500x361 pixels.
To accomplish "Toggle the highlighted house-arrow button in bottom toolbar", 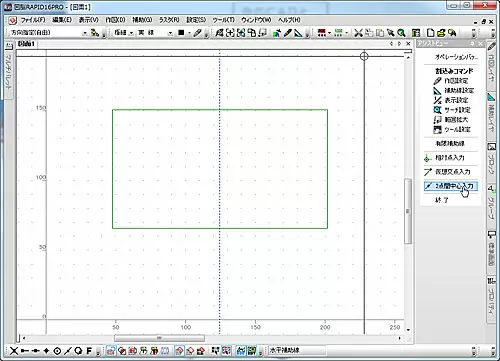I will pyautogui.click(x=179, y=351).
